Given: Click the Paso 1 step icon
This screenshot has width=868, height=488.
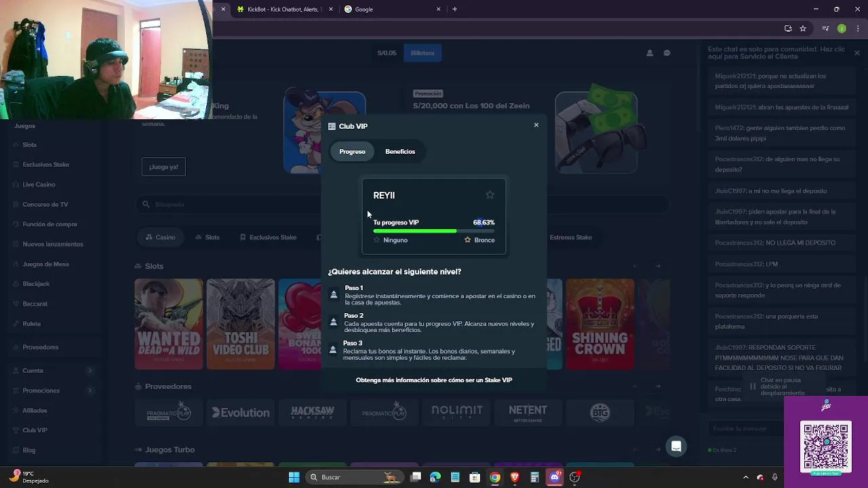Looking at the screenshot, I should (x=333, y=294).
